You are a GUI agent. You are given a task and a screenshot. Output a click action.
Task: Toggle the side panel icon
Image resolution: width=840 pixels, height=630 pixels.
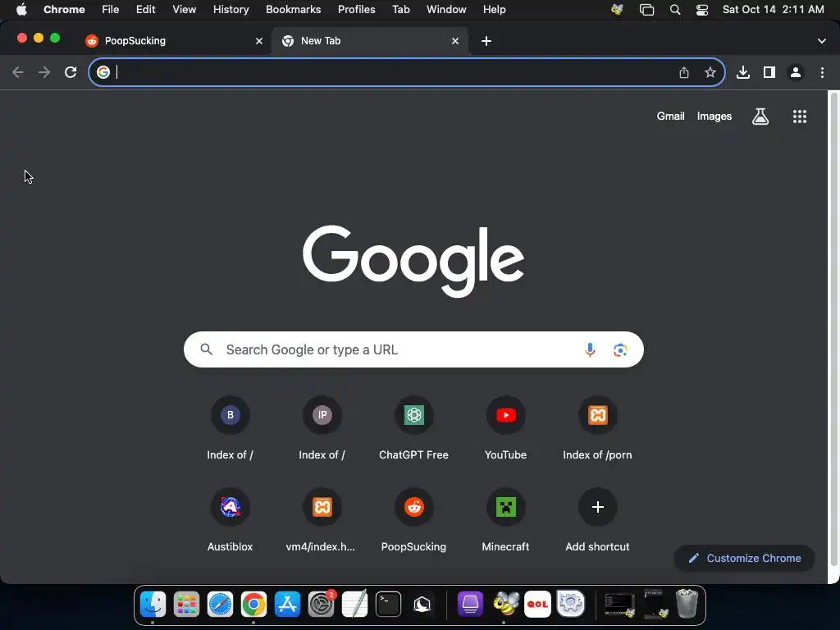pos(769,72)
